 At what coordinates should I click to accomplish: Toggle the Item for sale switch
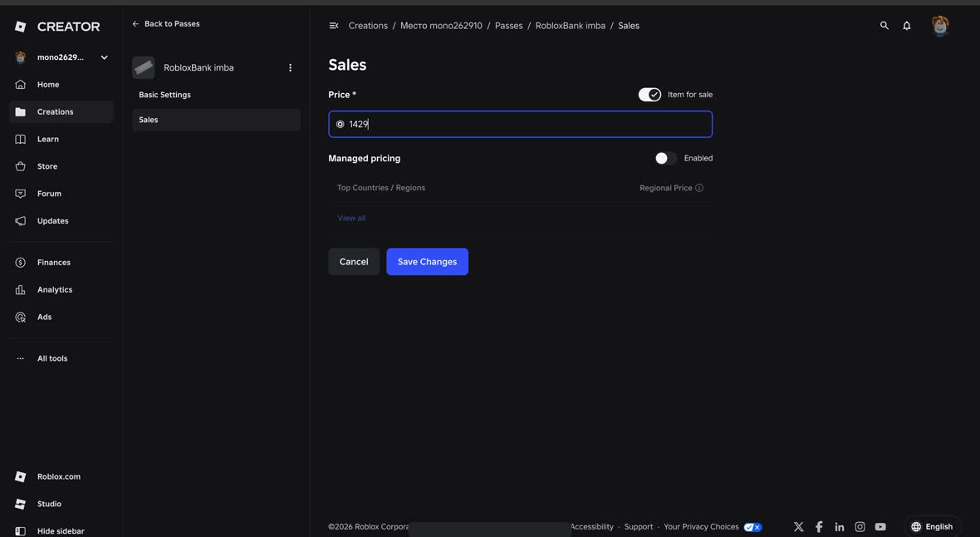649,95
